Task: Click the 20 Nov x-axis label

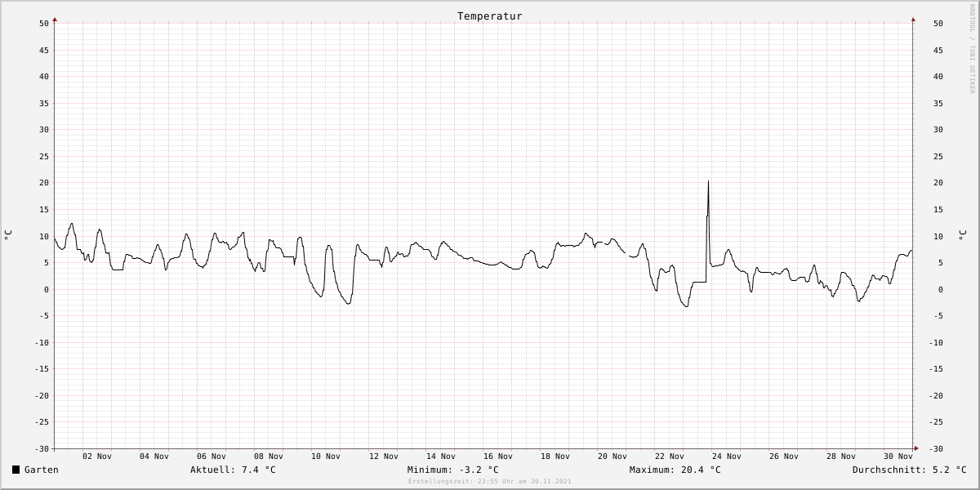Action: point(612,457)
